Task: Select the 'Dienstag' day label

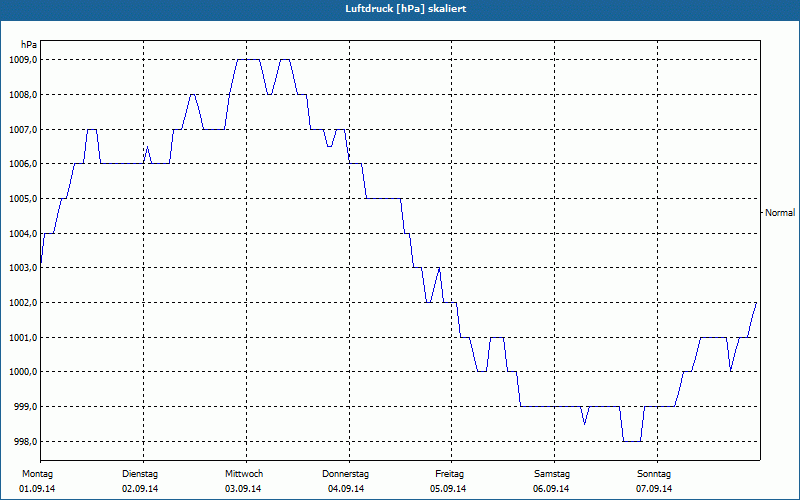Action: point(140,474)
